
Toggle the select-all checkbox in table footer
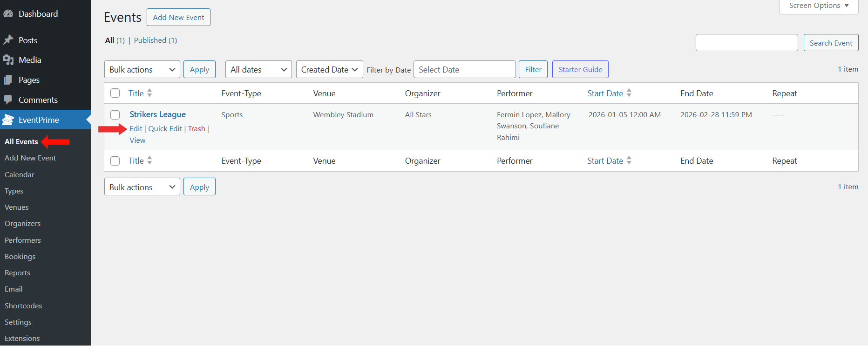[x=115, y=161]
